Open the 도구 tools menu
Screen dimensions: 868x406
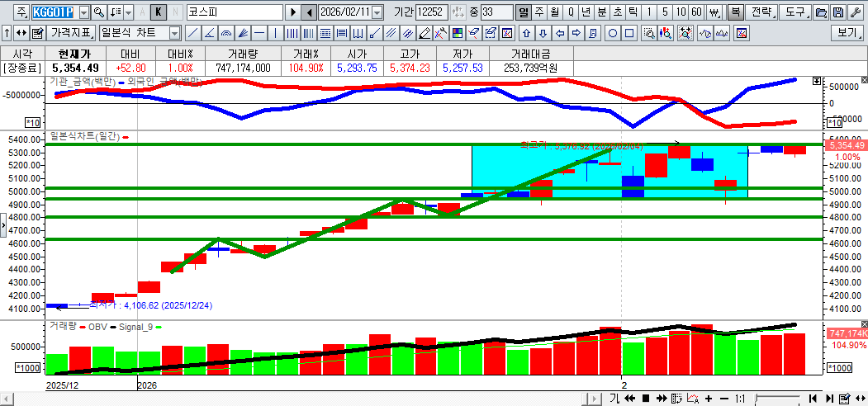[794, 12]
